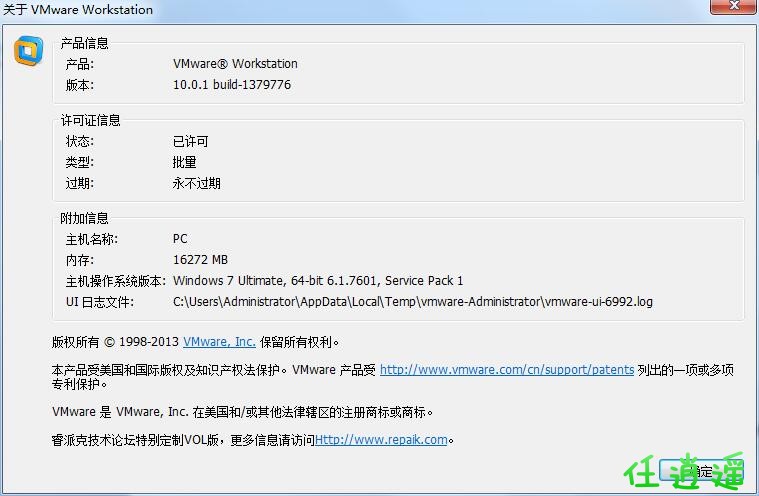Click the 睿派克技术论坛特别定制VOL版 text
759x496 pixels.
tap(135, 440)
